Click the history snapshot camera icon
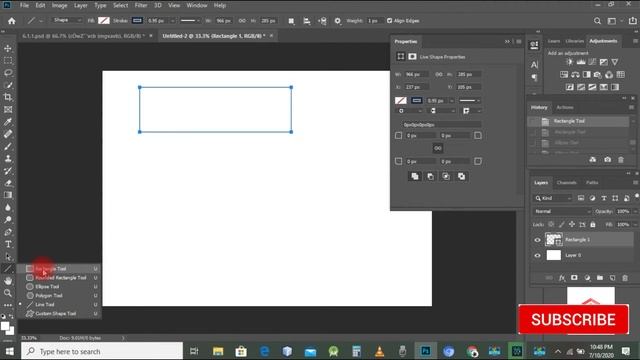Viewport: 640px width, 360px height. [x=607, y=160]
